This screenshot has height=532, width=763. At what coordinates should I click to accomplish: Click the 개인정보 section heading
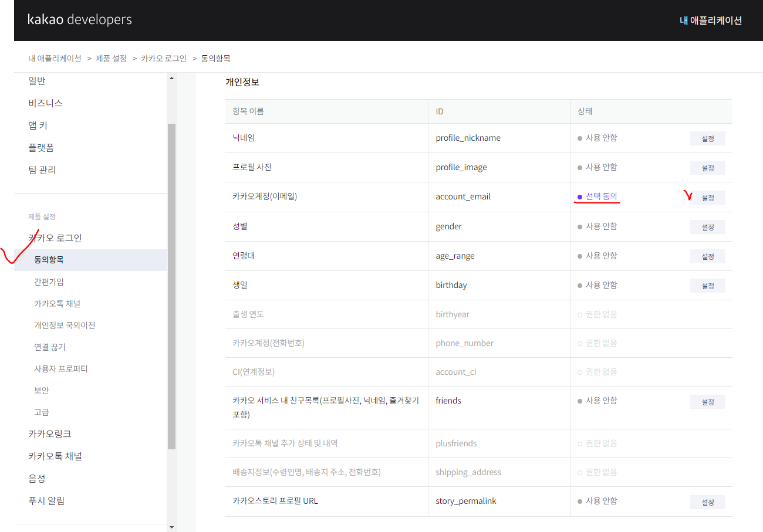point(242,82)
